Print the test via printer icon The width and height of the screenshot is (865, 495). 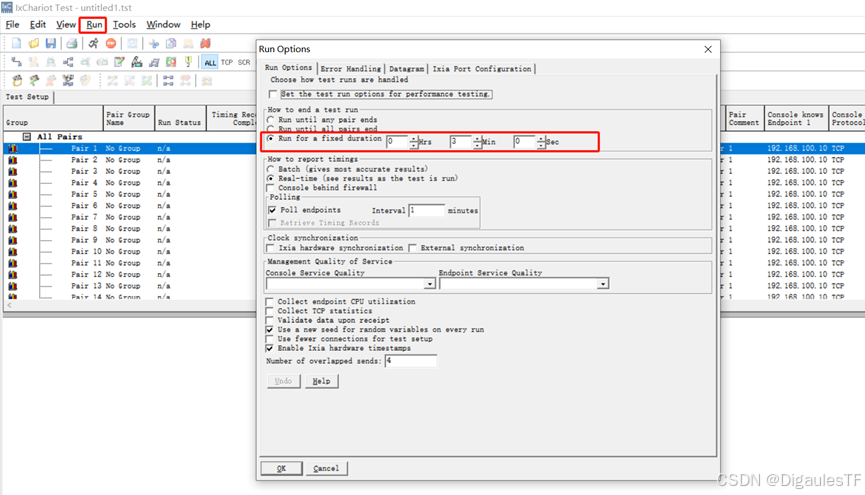(72, 43)
